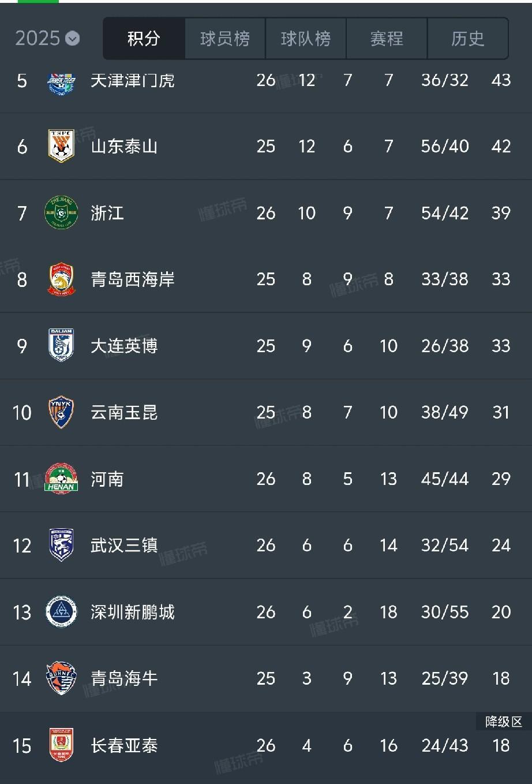
Task: Tap the 降级区 relegation zone label
Action: coord(503,722)
